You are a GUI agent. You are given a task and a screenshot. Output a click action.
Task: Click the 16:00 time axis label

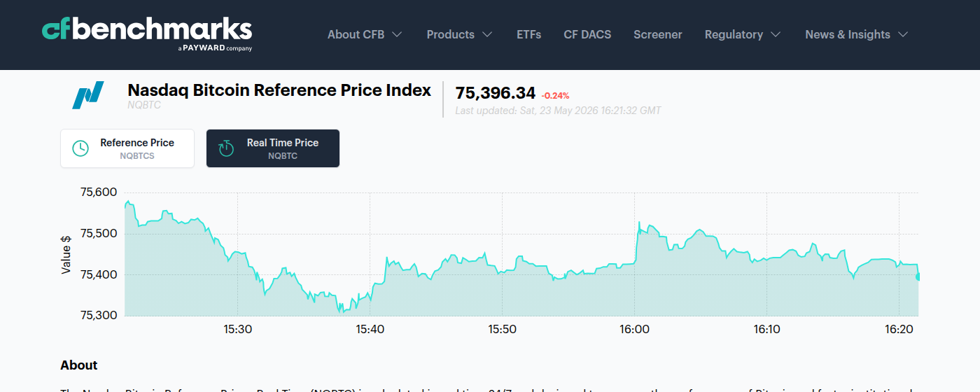coord(634,329)
